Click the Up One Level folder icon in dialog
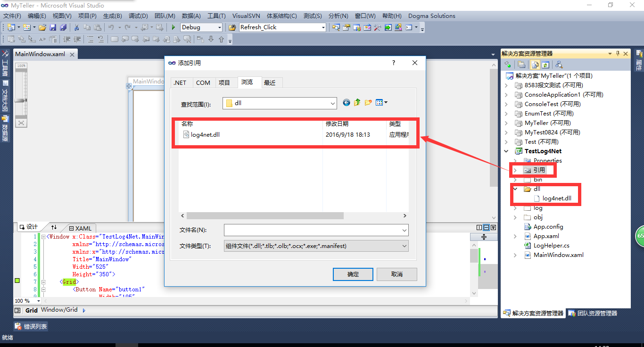644x347 pixels. pos(357,102)
